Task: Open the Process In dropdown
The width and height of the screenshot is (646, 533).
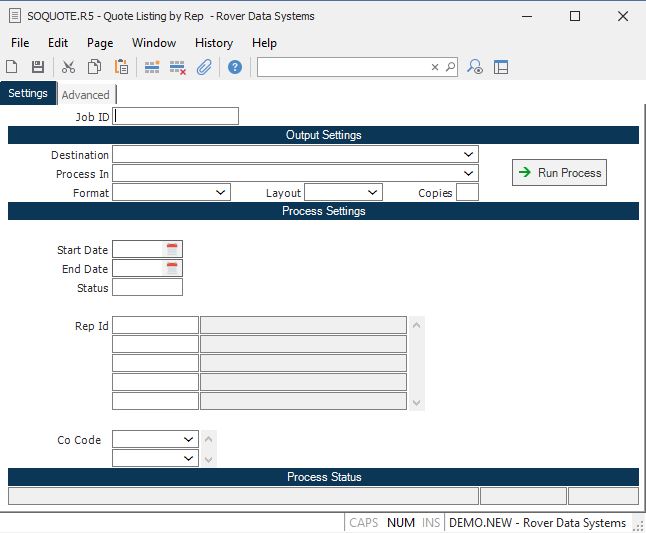Action: point(469,174)
